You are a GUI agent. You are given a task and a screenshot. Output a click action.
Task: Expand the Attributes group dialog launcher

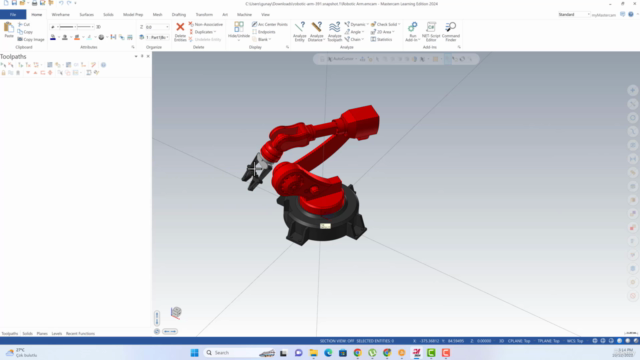coord(133,47)
